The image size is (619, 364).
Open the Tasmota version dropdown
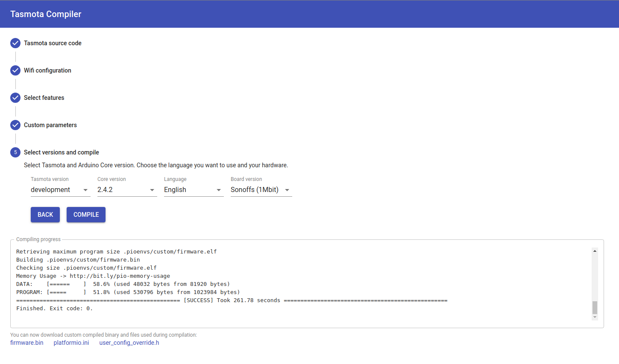[x=61, y=190]
